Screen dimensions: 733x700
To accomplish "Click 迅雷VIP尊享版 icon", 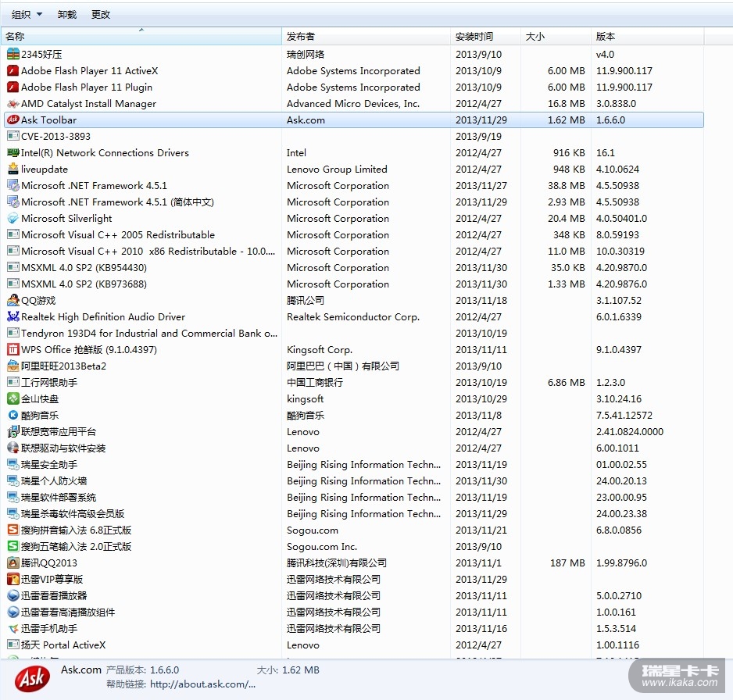I will pyautogui.click(x=13, y=580).
